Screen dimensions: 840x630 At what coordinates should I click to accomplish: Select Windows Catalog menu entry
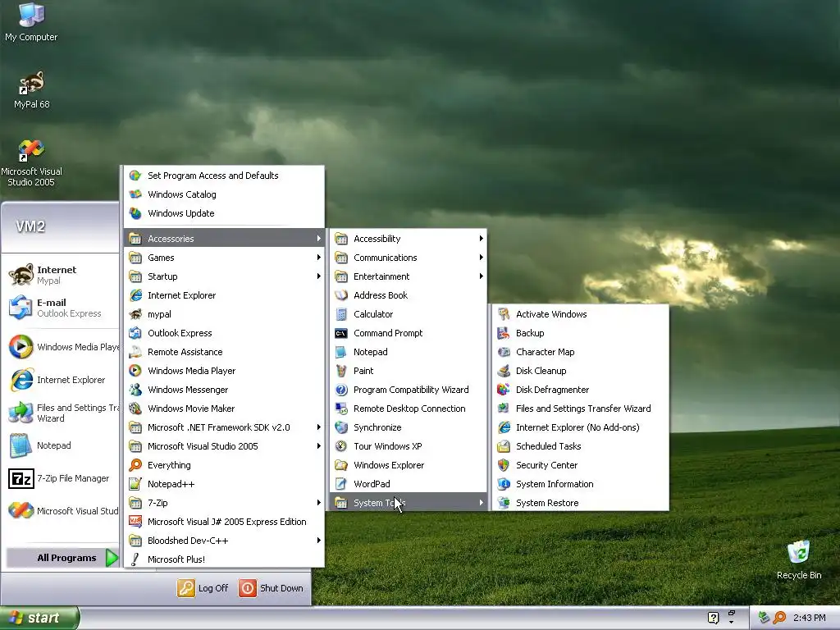(224, 194)
